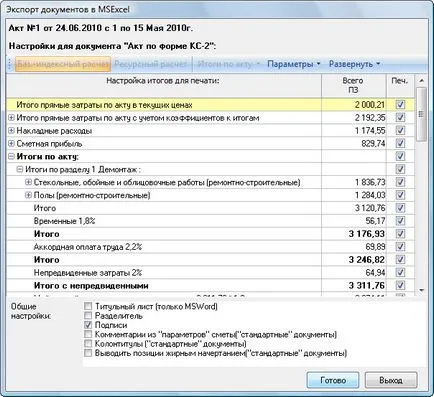The width and height of the screenshot is (434, 397).
Task: Select the Временные 1,8% row label
Action: [64, 221]
